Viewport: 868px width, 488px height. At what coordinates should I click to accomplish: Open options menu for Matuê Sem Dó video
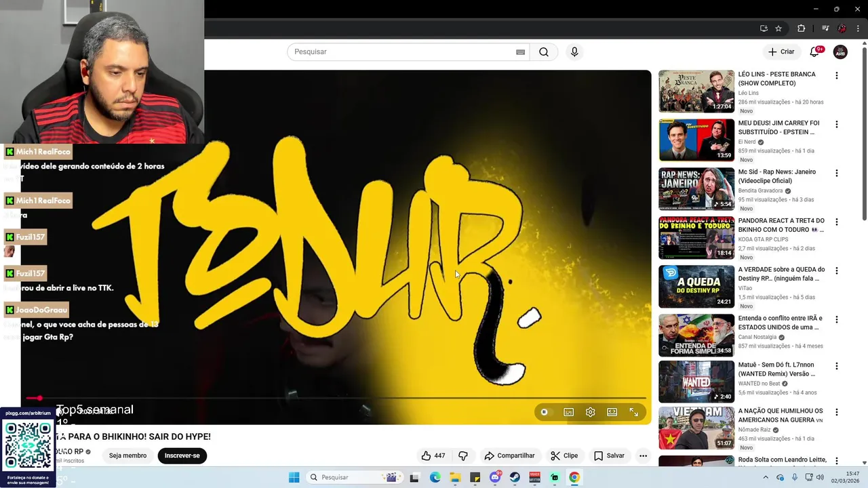(837, 366)
